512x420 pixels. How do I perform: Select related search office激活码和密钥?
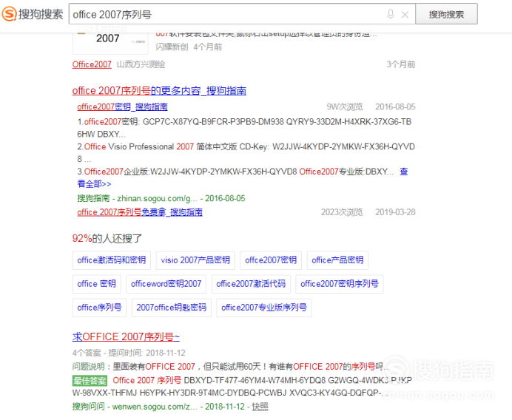point(111,260)
